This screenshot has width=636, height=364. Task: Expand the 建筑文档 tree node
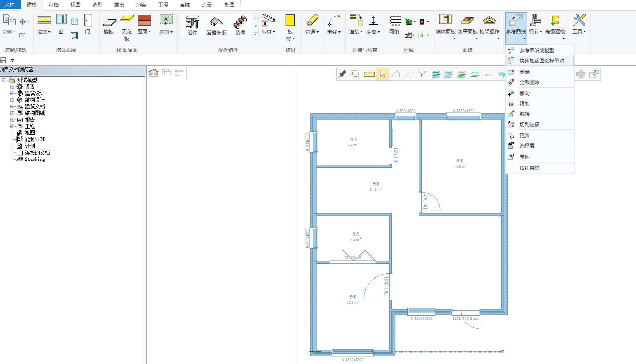coord(12,106)
